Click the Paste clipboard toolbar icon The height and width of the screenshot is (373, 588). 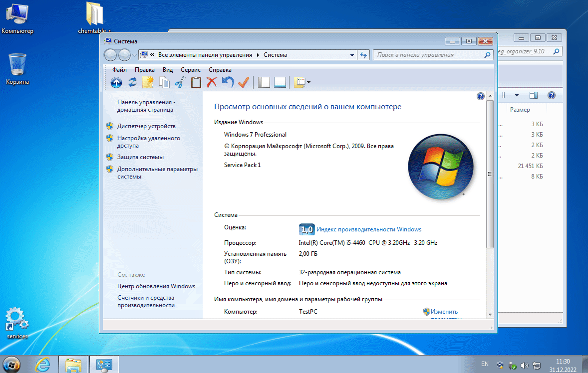click(196, 82)
